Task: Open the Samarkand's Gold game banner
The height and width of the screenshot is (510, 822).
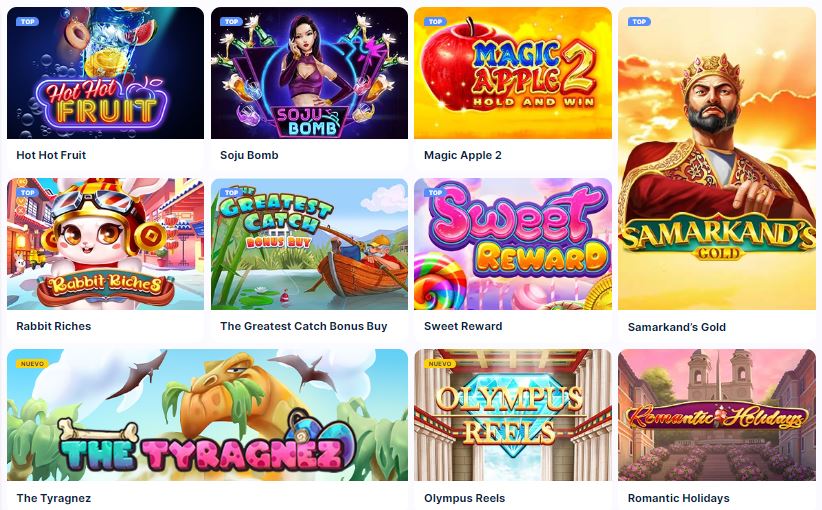Action: coord(717,158)
